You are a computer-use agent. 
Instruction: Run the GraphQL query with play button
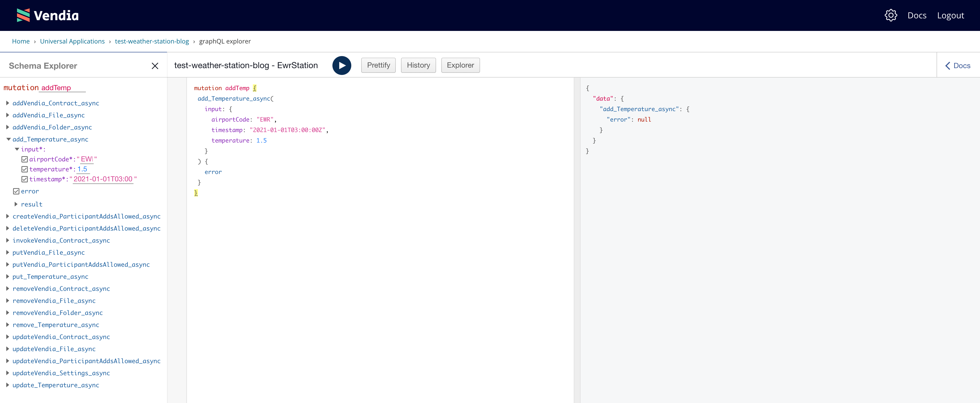tap(342, 66)
